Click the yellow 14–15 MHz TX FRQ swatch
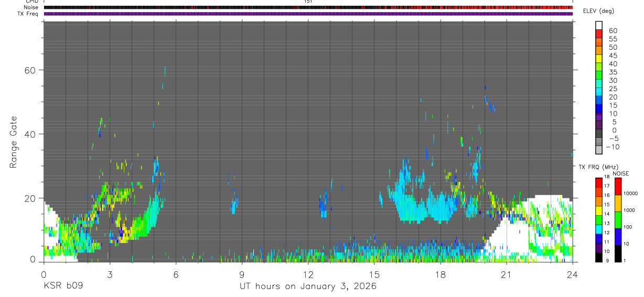 pos(599,211)
